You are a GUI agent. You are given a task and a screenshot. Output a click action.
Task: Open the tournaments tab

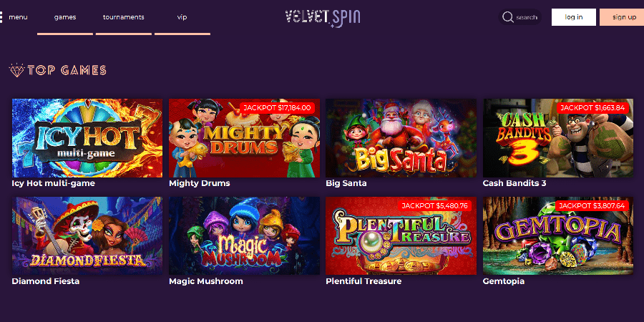coord(124,17)
